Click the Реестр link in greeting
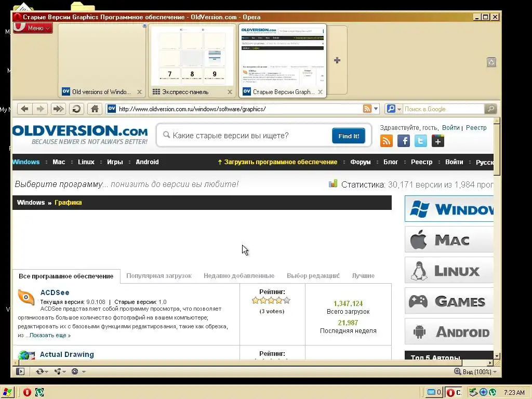This screenshot has height=399, width=532. [x=476, y=128]
